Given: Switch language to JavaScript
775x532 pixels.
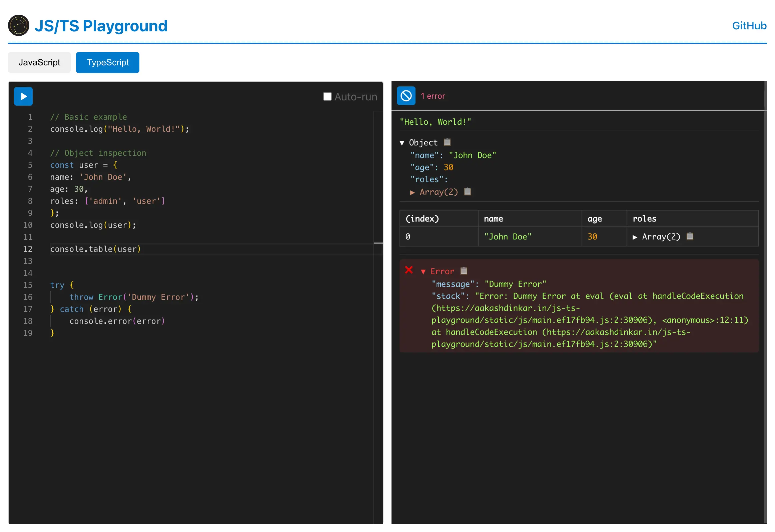Looking at the screenshot, I should [x=39, y=62].
